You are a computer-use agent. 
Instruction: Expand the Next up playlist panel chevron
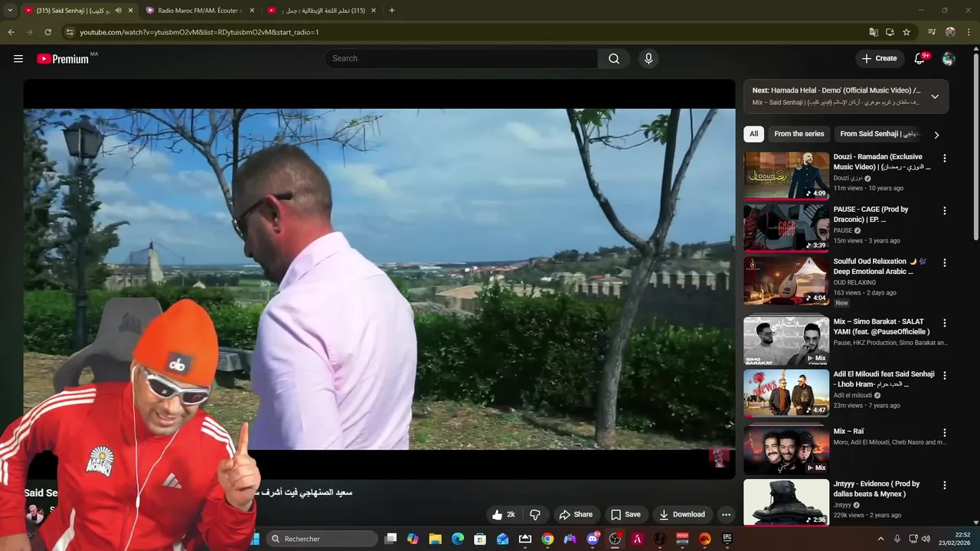pos(935,96)
